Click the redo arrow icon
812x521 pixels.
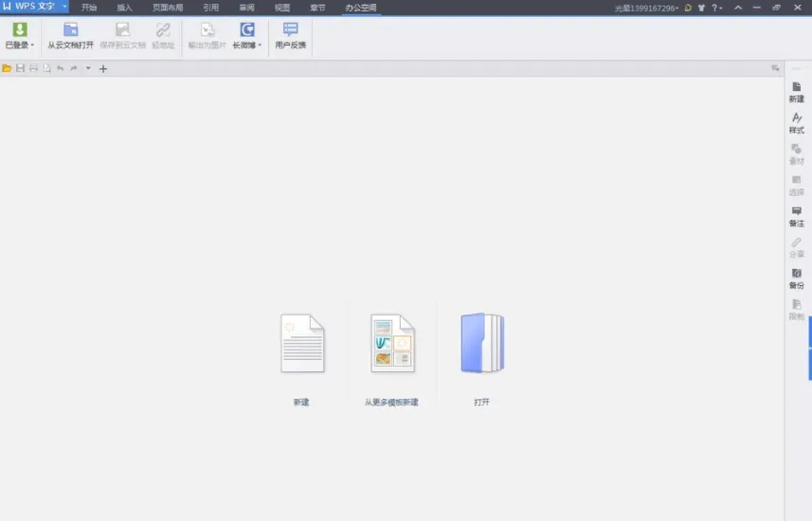[74, 68]
